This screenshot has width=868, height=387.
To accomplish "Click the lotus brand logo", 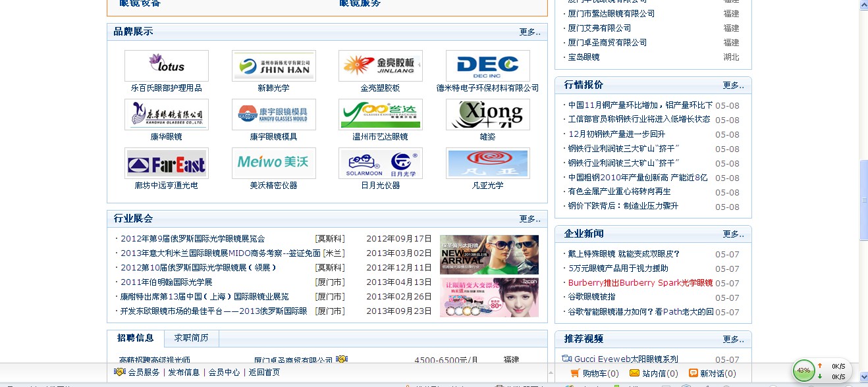I will 167,66.
